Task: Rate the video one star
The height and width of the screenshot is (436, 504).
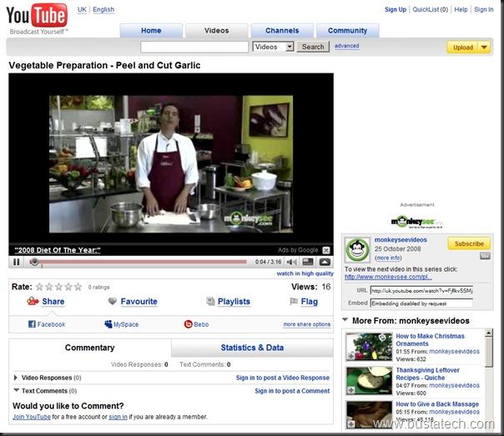Action: click(39, 287)
